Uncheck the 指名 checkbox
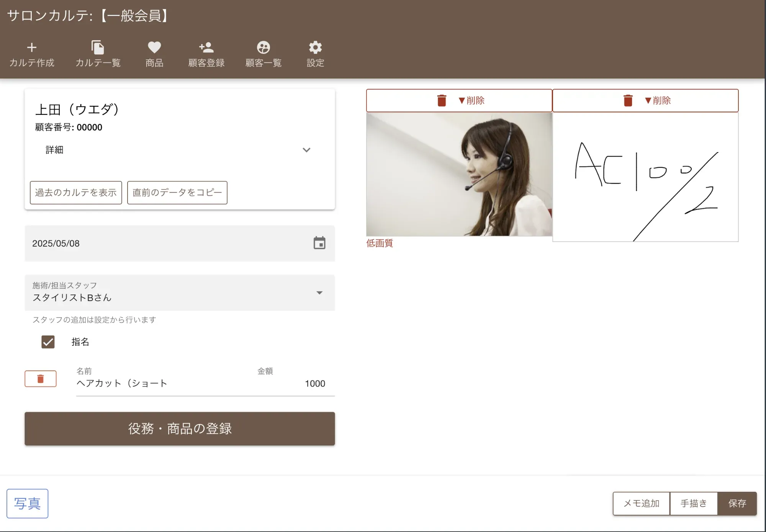Viewport: 766px width, 532px height. (48, 342)
